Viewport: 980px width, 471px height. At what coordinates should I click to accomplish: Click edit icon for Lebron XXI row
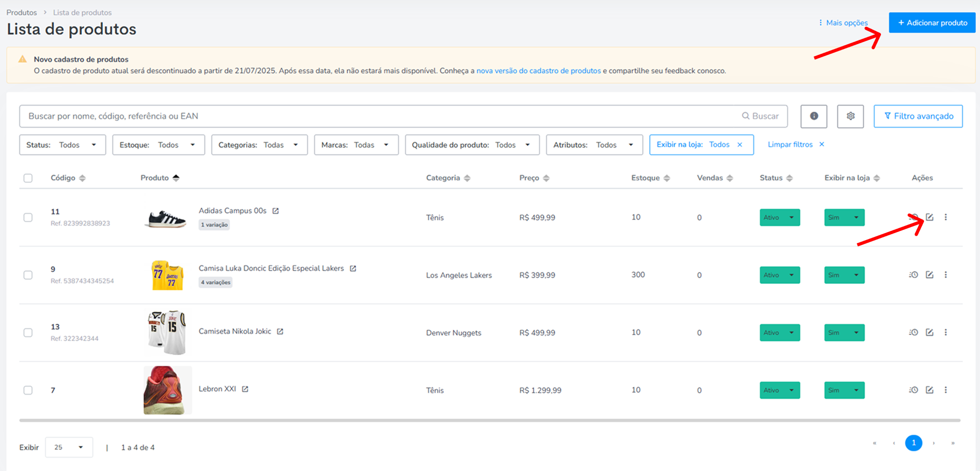pos(929,390)
